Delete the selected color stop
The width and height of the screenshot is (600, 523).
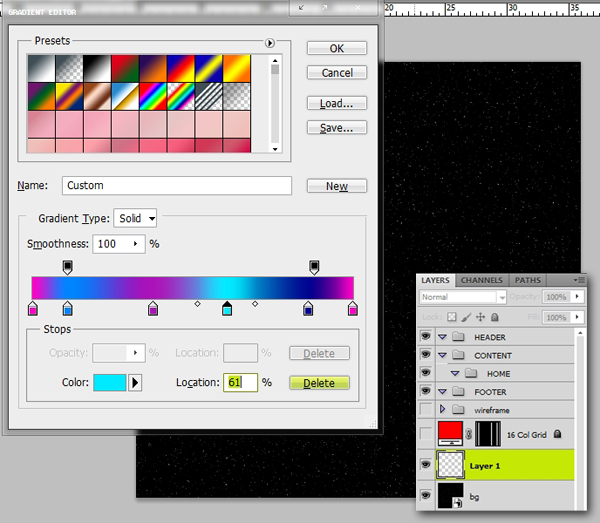click(x=320, y=383)
